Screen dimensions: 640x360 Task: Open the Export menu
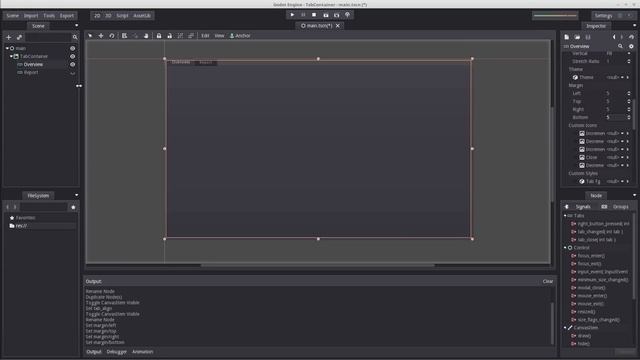[x=67, y=16]
